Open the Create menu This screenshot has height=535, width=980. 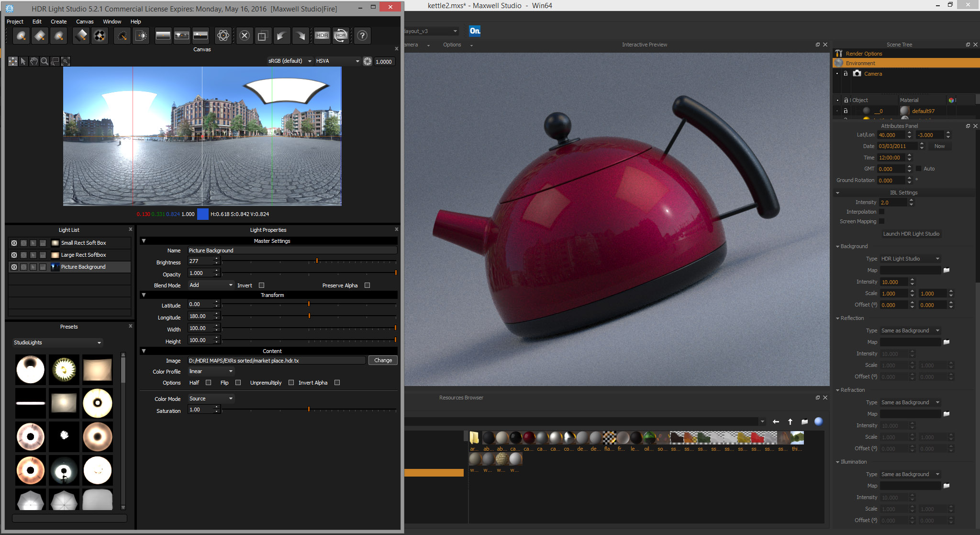59,22
